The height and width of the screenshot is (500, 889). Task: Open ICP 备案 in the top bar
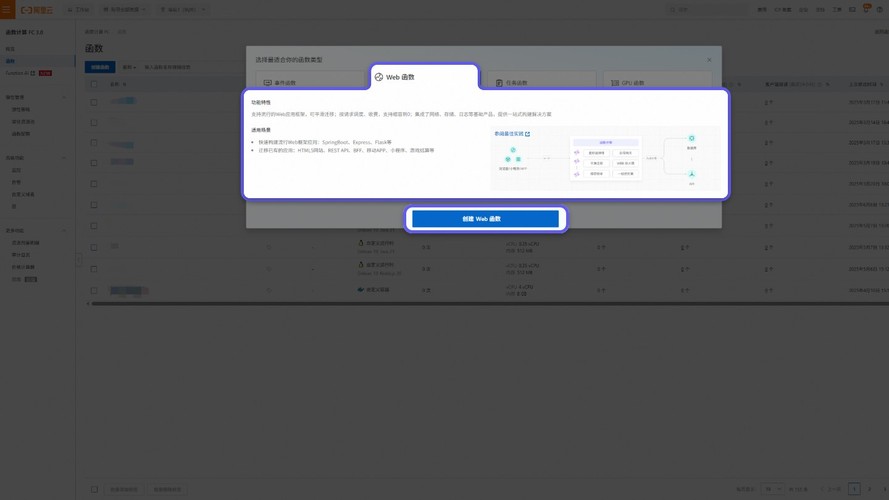783,10
